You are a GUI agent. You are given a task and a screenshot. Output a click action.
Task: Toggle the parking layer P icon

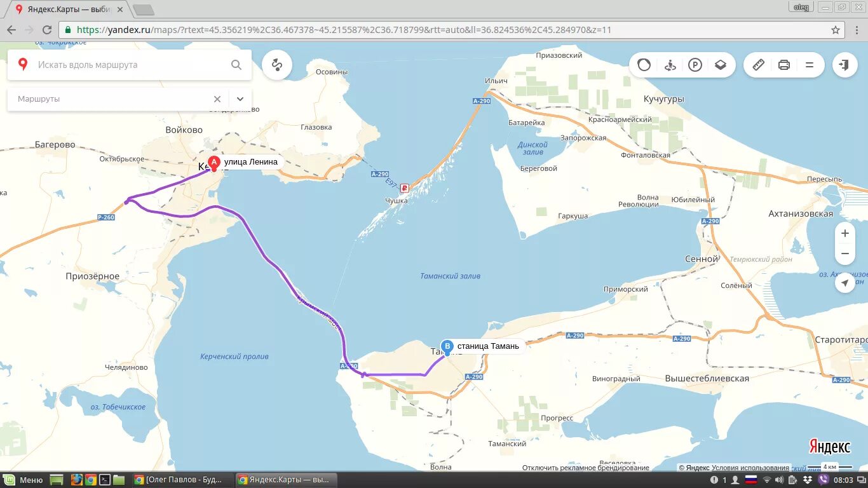[695, 65]
